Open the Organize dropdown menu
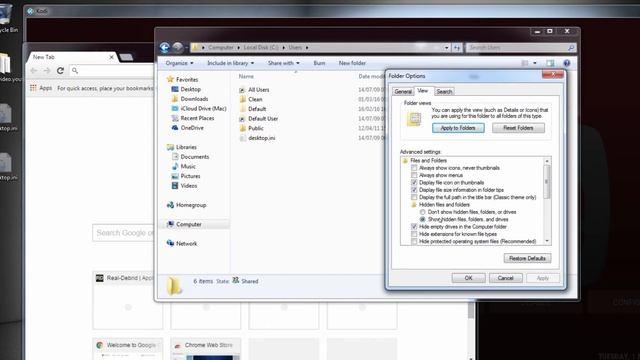Image resolution: width=640 pixels, height=360 pixels. point(179,63)
